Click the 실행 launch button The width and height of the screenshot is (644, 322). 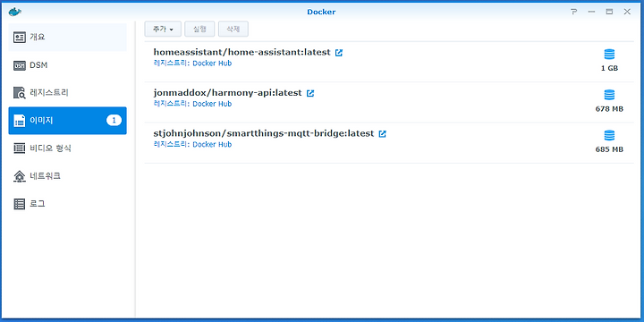[x=199, y=30]
